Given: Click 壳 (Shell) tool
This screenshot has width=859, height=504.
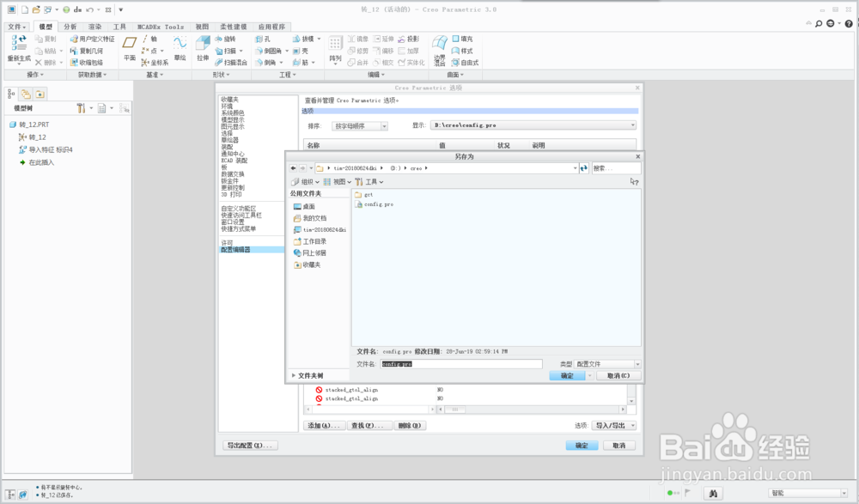Looking at the screenshot, I should [300, 51].
